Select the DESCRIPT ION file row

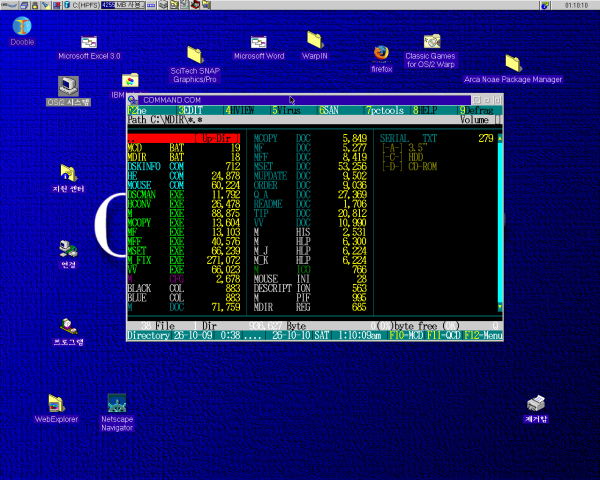(x=310, y=289)
